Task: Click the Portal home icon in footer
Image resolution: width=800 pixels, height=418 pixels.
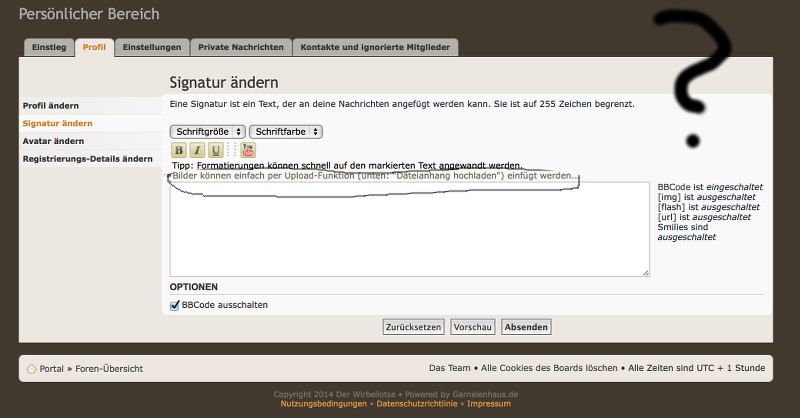Action: [31, 368]
